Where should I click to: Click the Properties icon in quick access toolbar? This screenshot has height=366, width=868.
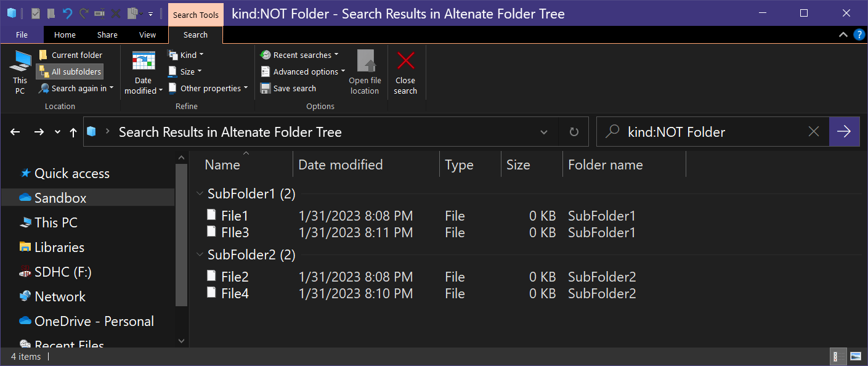36,13
